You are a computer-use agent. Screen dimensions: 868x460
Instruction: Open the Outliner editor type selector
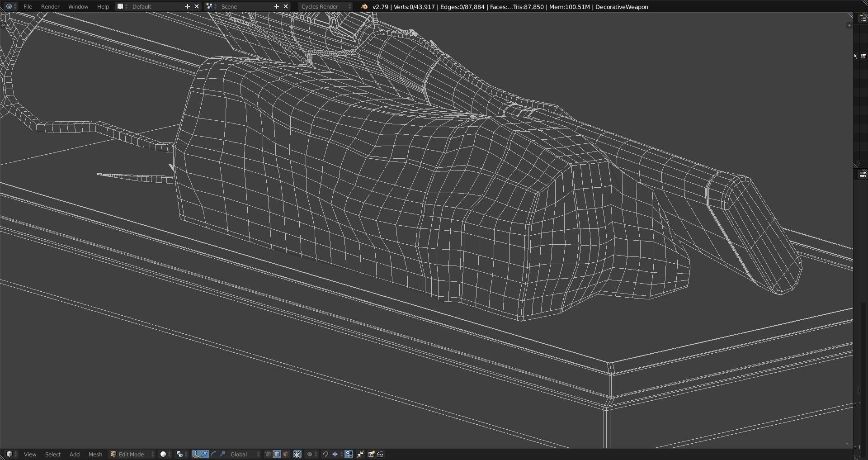pyautogui.click(x=862, y=18)
